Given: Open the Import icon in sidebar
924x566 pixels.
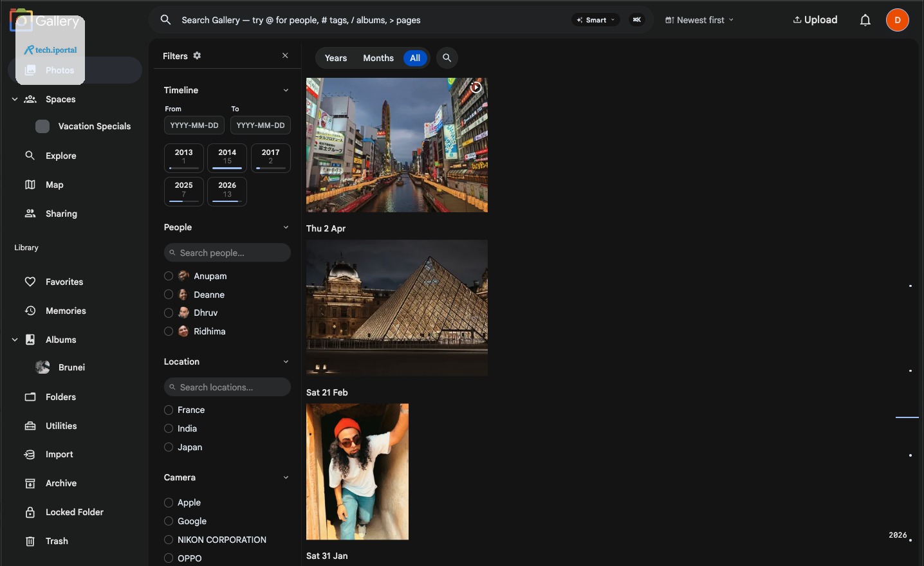Looking at the screenshot, I should 30,454.
